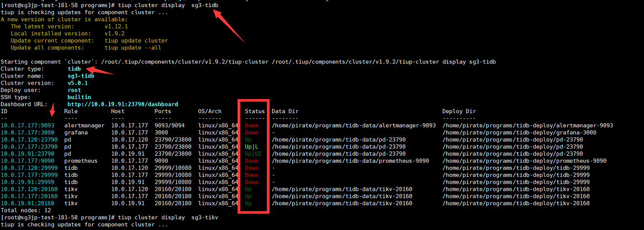This screenshot has width=644, height=230.
Task: Click 'A new version of cluster is available' message
Action: point(64,19)
